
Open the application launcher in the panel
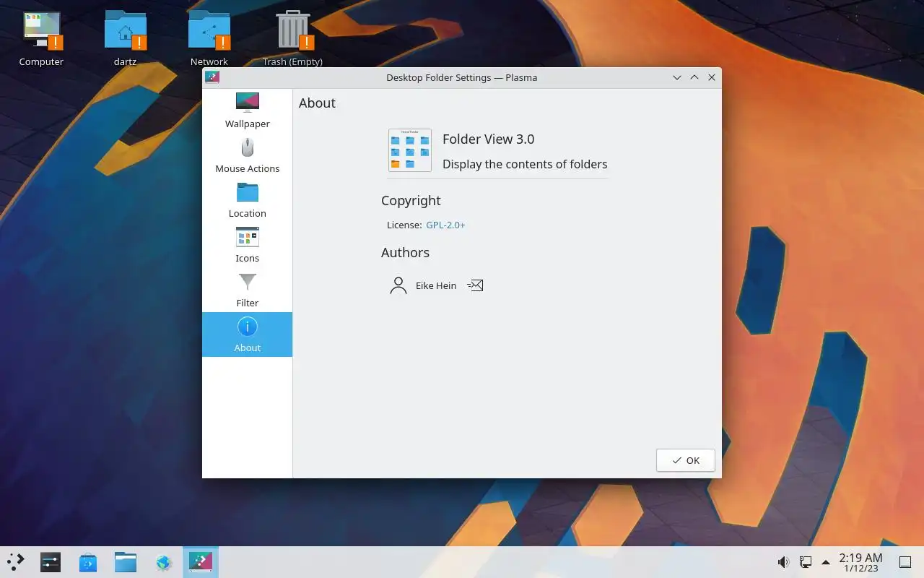(16, 561)
